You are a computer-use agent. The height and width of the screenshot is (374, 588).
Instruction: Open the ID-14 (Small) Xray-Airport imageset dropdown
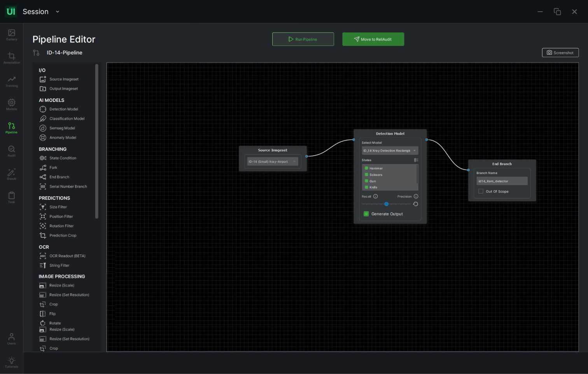(x=273, y=162)
